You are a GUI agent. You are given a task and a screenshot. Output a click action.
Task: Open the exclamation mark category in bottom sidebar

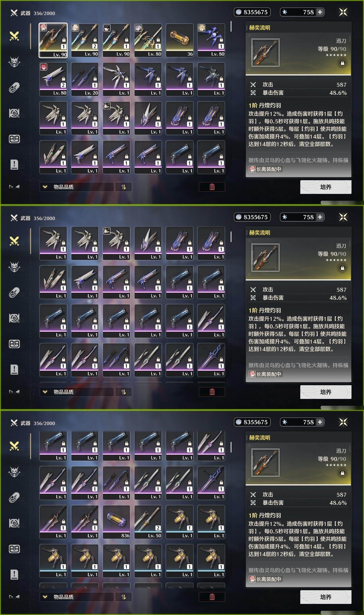(14, 574)
